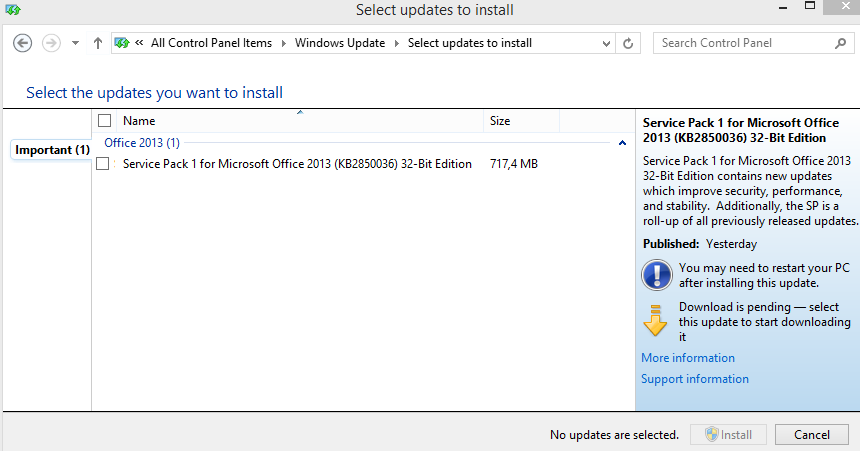Click the Windows Update icon in address bar
Image resolution: width=860 pixels, height=451 pixels.
(x=122, y=43)
